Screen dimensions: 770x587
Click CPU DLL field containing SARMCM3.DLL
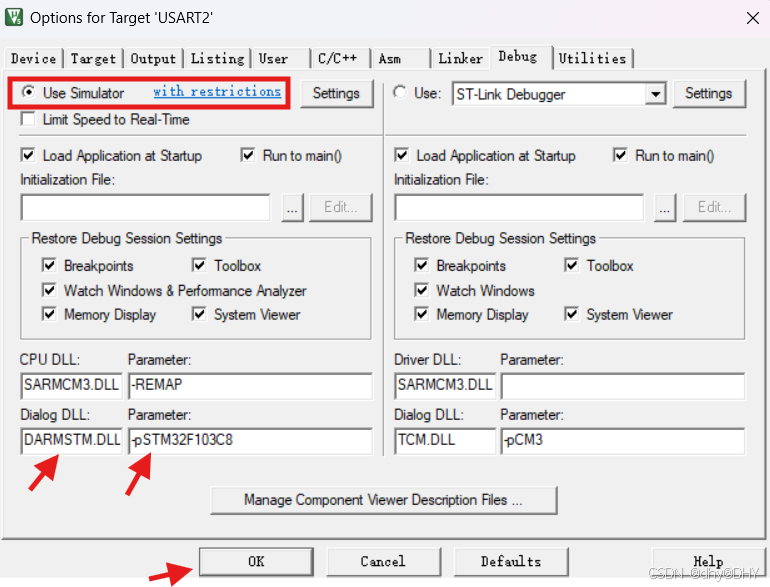point(71,385)
